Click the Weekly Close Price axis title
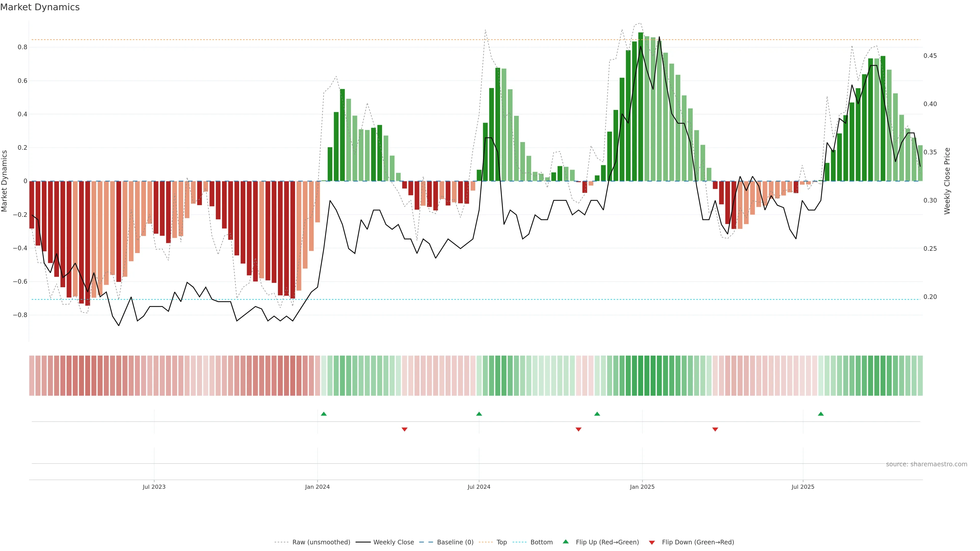Screen dimensions: 980x551 [947, 181]
